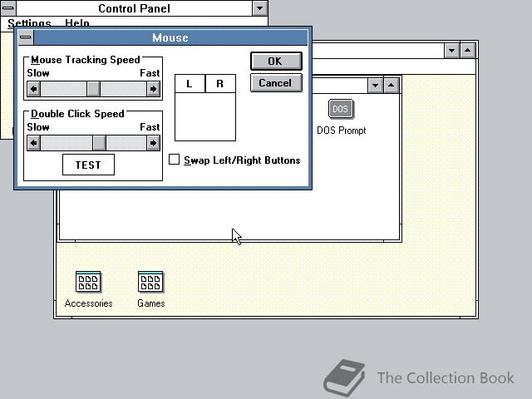
Task: Select the Accessories label text
Action: click(x=88, y=303)
